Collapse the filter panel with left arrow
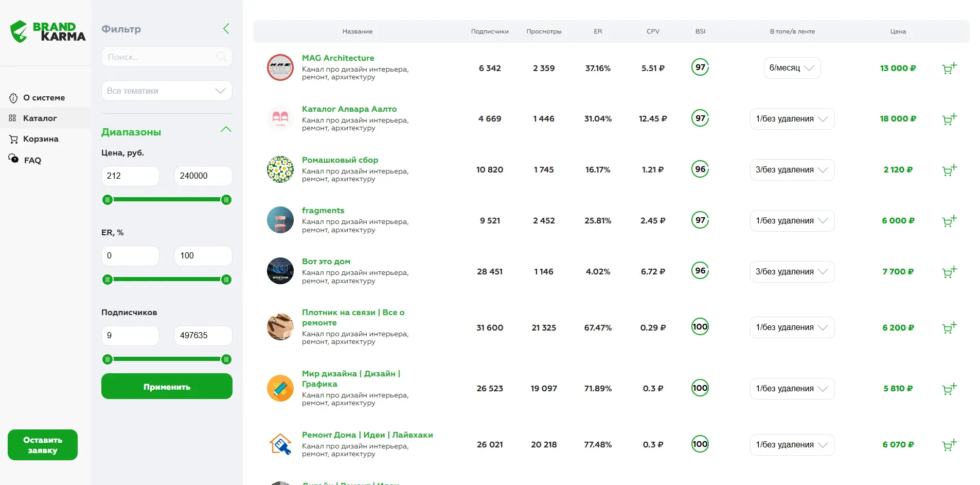The height and width of the screenshot is (485, 980). [x=226, y=29]
